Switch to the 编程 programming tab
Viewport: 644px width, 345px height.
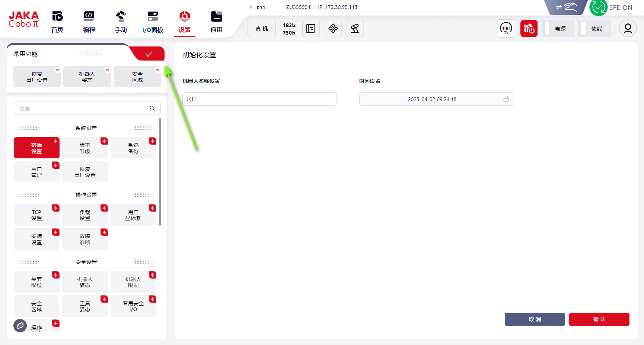tap(89, 22)
